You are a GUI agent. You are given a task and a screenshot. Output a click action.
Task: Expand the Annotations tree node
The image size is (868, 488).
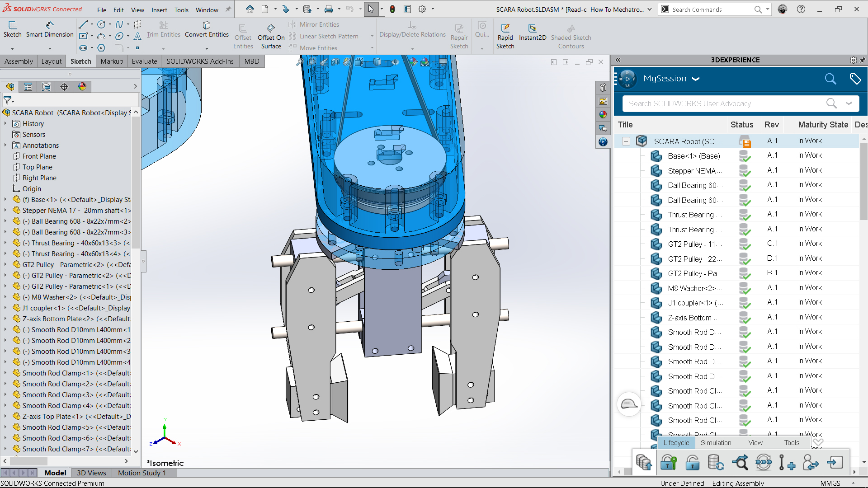coord(5,145)
